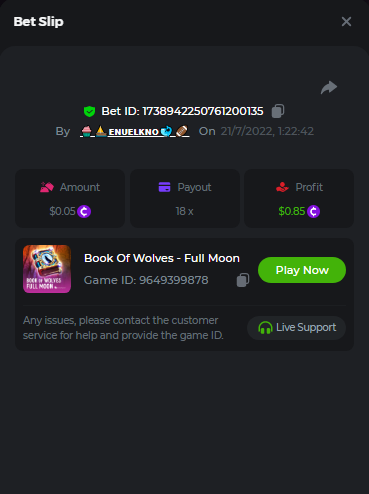Copy the Game ID 9649399878

click(243, 280)
